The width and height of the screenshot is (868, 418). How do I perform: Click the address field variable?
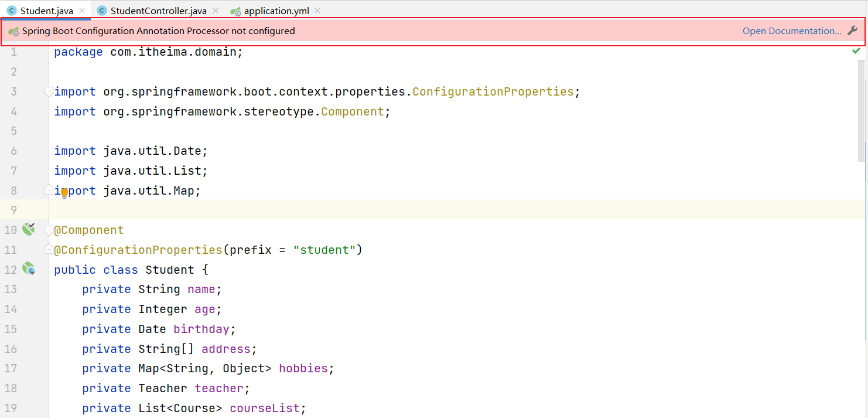click(x=226, y=349)
